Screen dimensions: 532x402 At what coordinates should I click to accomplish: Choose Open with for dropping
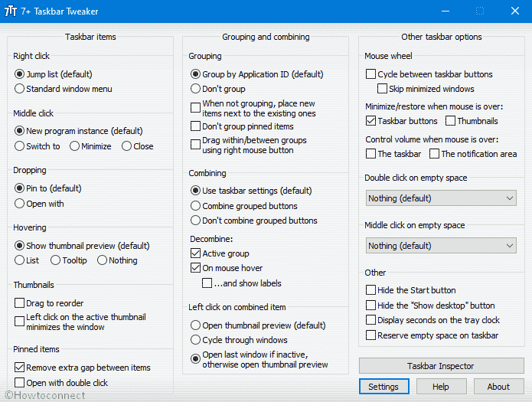(20, 204)
